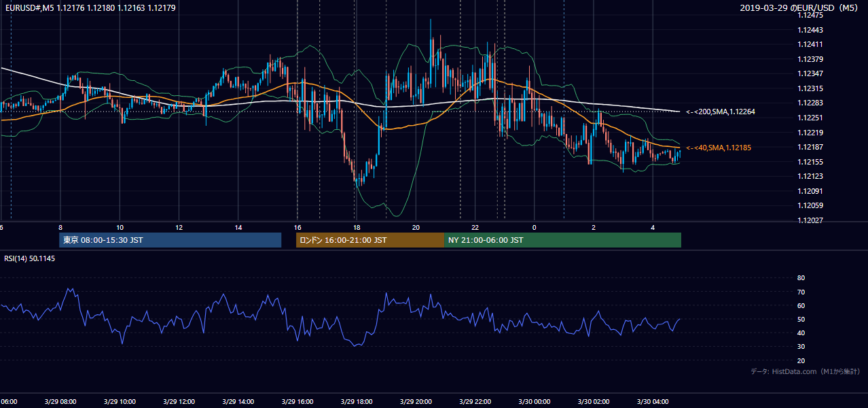Click price axis value 1.12187
868x408 pixels.
coord(811,147)
